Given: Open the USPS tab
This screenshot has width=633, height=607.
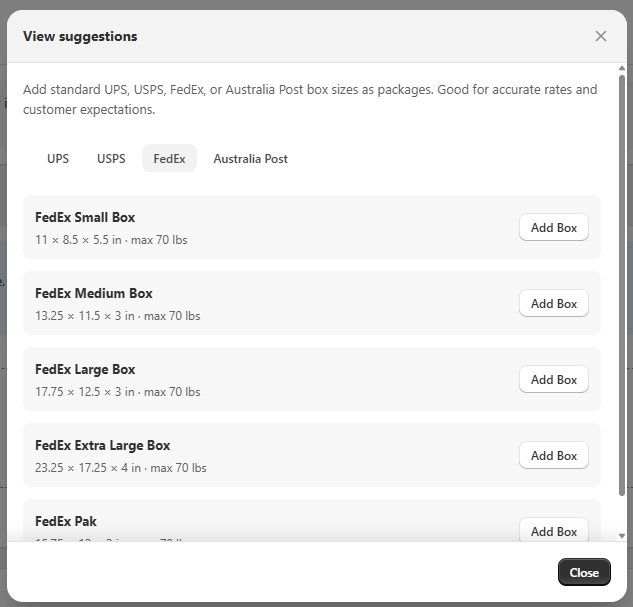Looking at the screenshot, I should point(111,159).
